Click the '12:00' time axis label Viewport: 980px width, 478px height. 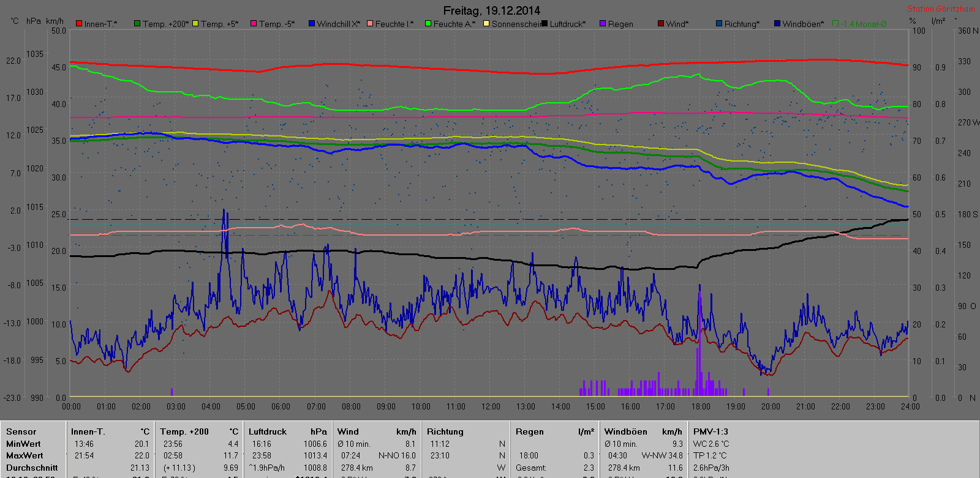point(491,406)
